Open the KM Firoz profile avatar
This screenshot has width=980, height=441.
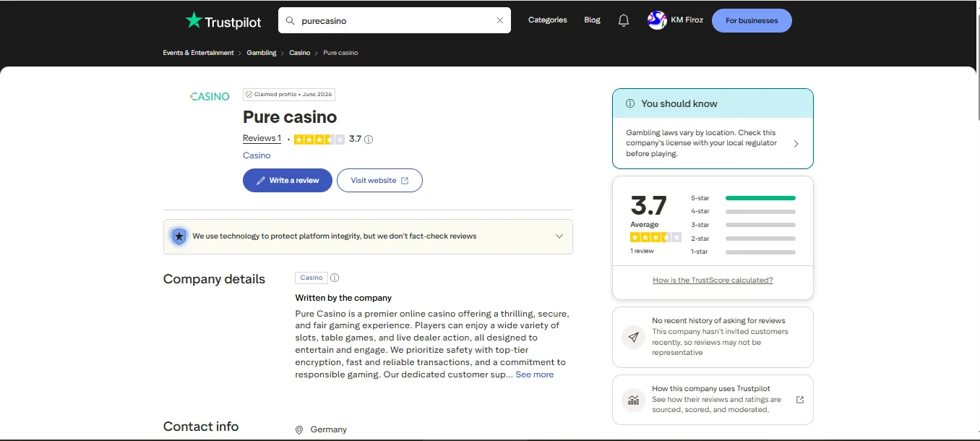pyautogui.click(x=657, y=20)
